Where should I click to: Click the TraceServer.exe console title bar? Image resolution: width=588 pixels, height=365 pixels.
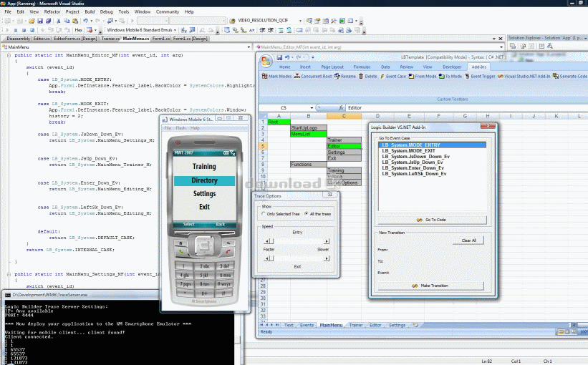click(x=81, y=295)
